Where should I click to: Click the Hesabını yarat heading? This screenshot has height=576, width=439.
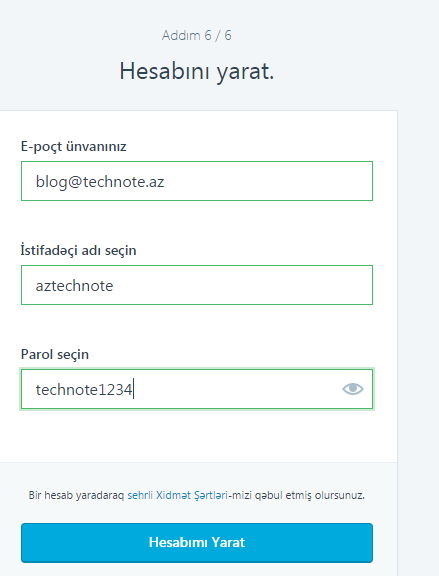197,71
